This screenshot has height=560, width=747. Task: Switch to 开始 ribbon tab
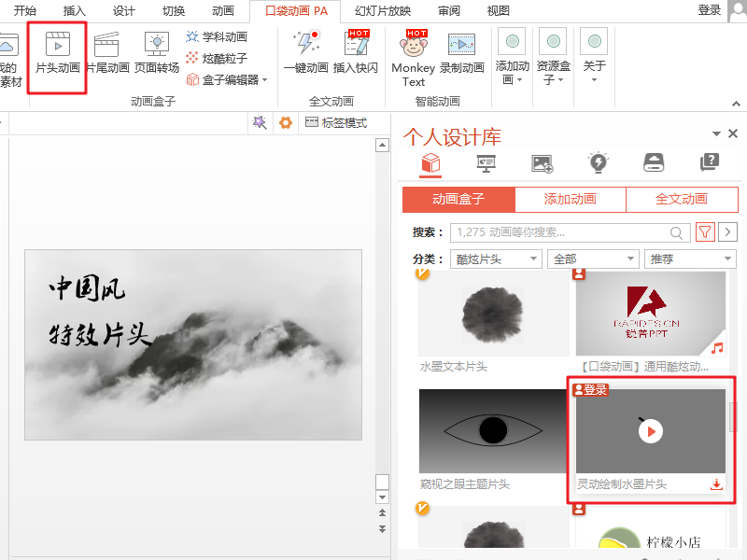pyautogui.click(x=25, y=10)
